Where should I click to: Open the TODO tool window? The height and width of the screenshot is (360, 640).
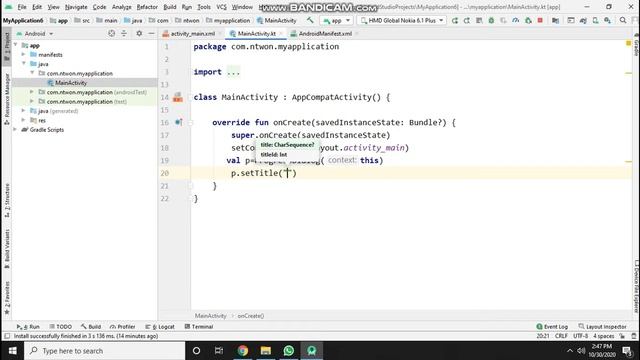pyautogui.click(x=60, y=327)
